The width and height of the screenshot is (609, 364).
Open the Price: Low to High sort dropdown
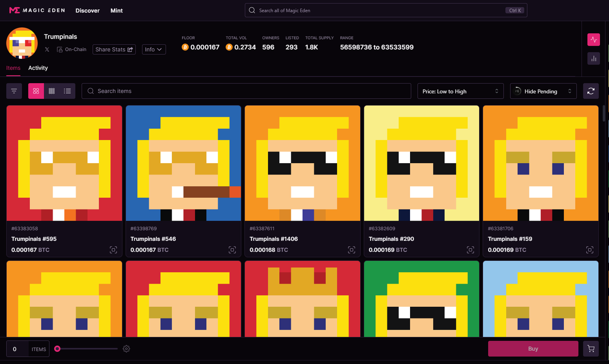(x=460, y=91)
